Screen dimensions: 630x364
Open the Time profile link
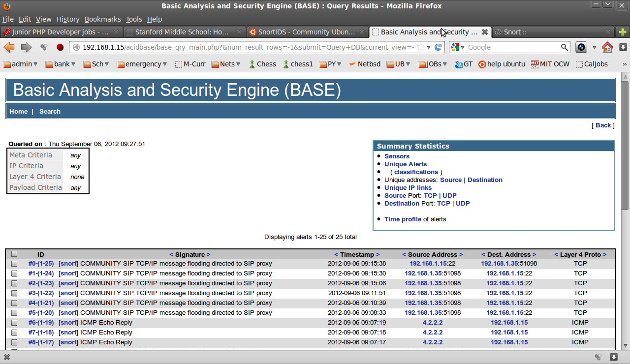point(403,219)
